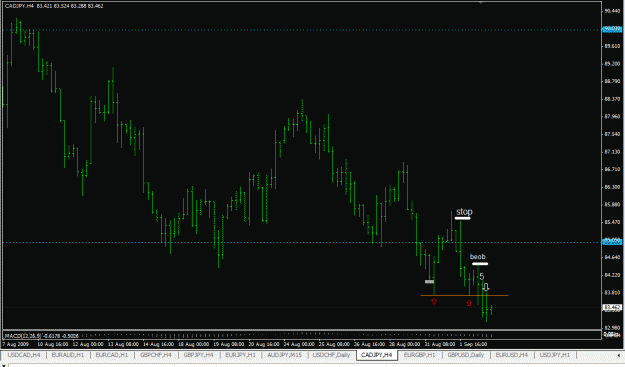Screen dimensions: 625x367
Task: Select the EURUSD,H4 chart tab
Action: pyautogui.click(x=511, y=355)
